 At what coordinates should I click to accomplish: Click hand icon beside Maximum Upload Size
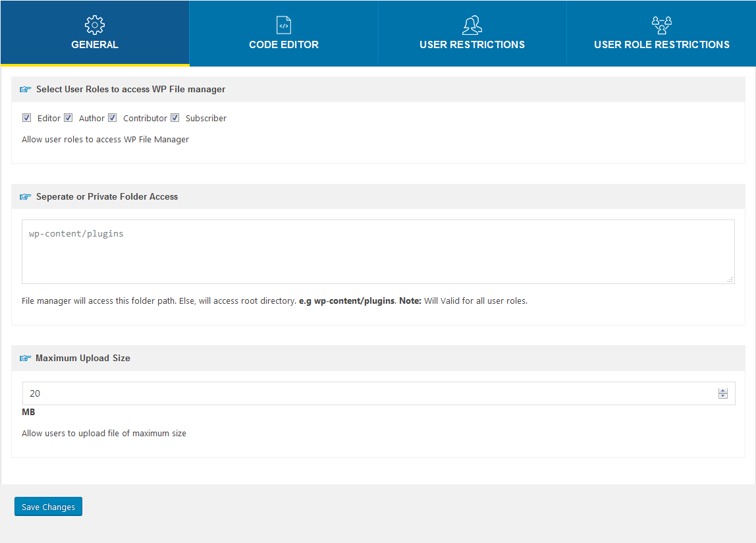point(26,358)
